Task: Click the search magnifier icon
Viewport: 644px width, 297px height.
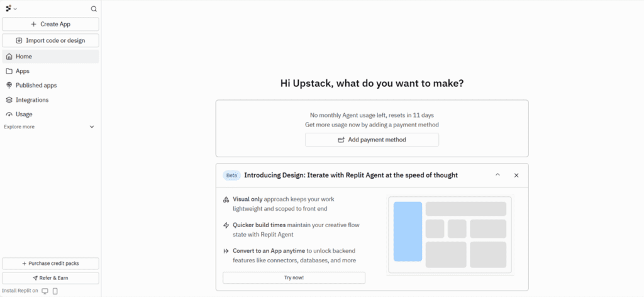Action: [94, 9]
